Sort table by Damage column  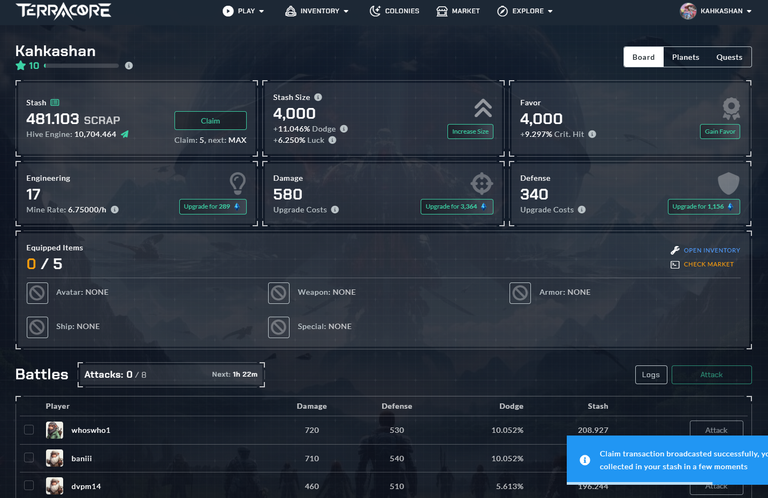[x=312, y=406]
